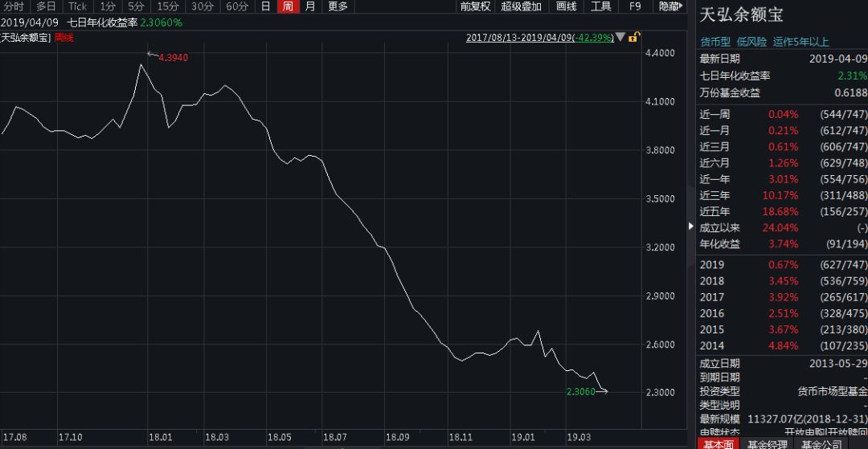Open the 基金经理 bottom tab
Screen dimensions: 868x449
click(768, 443)
